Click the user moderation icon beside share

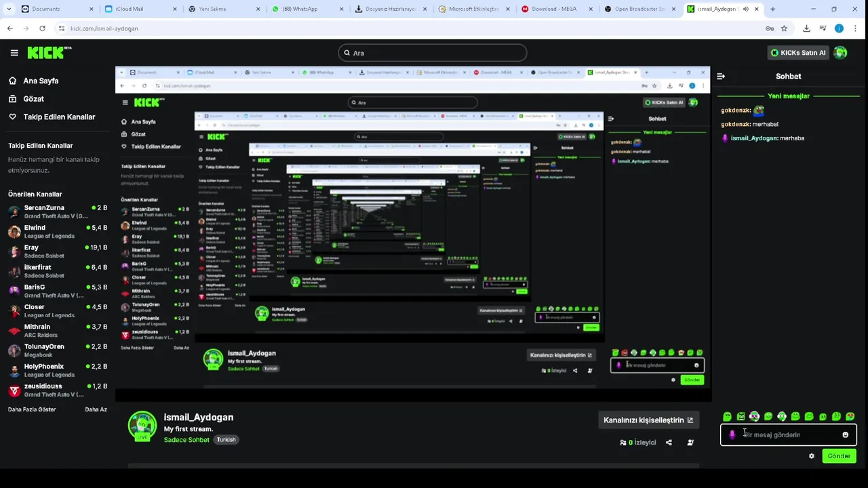pos(690,443)
